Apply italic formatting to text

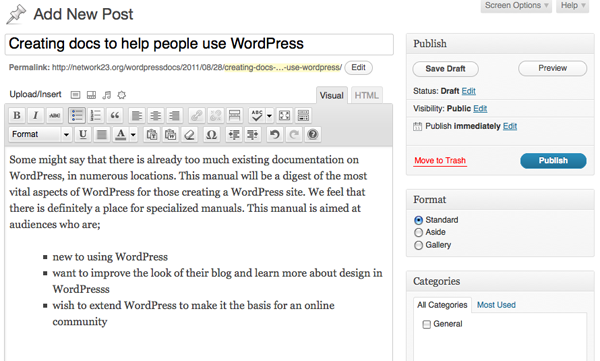[36, 115]
